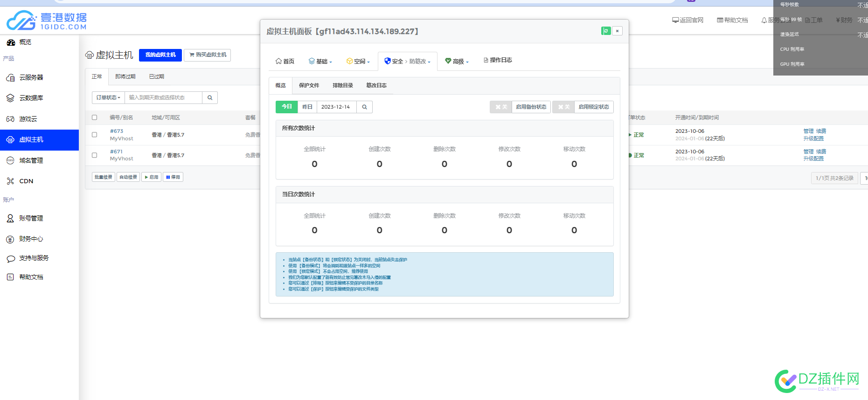Select 虚拟主机 in the sidebar
The image size is (868, 400).
(39, 139)
